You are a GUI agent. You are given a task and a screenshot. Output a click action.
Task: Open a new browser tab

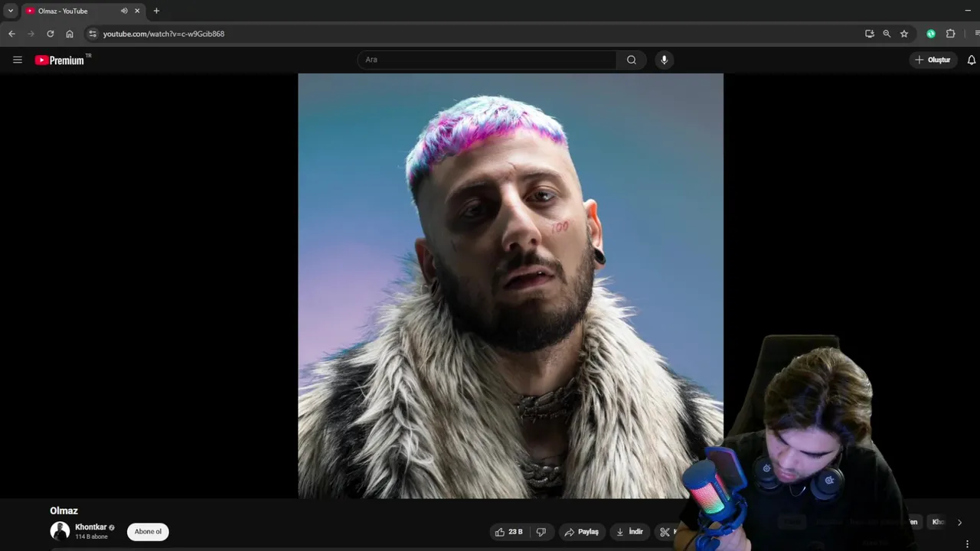point(156,11)
